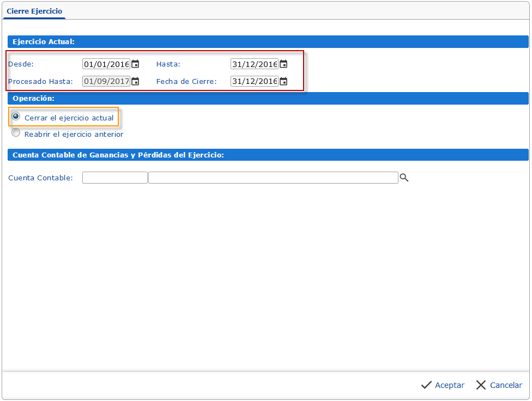Focus the Hasta date field
This screenshot has height=401, width=532.
pyautogui.click(x=254, y=64)
